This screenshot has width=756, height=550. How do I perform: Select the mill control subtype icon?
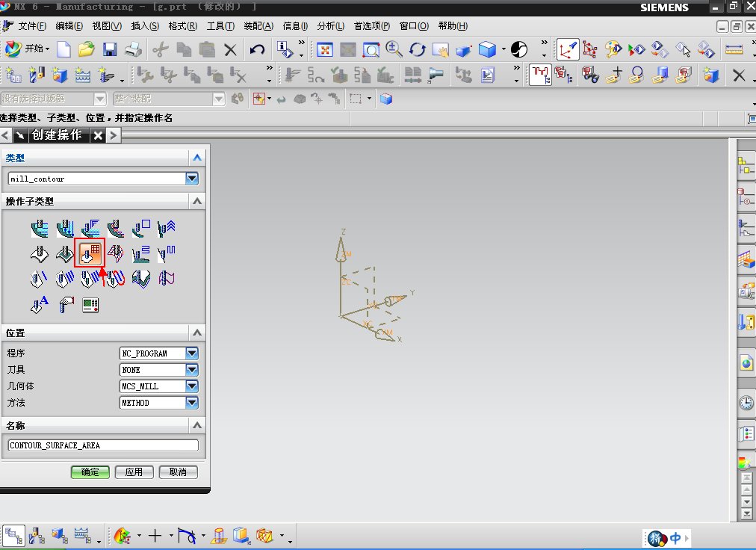tap(90, 304)
